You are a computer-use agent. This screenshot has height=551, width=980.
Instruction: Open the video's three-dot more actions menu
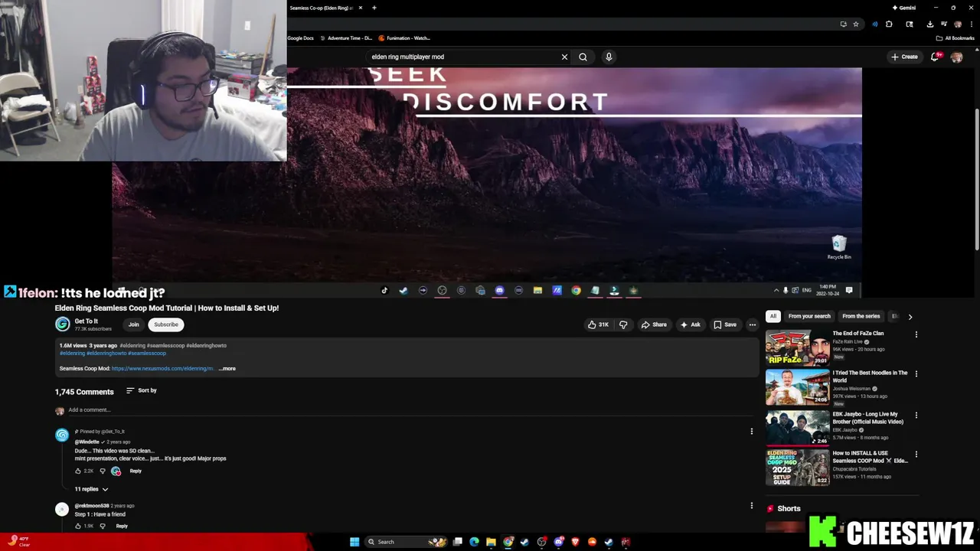coord(753,324)
